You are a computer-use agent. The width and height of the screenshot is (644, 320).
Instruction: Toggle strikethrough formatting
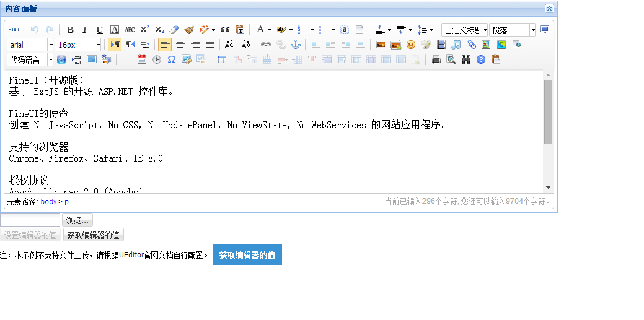(x=130, y=30)
